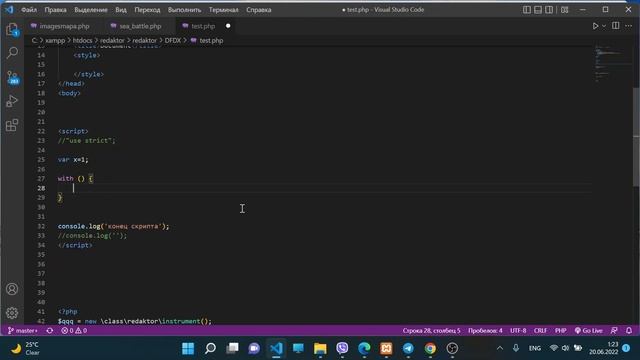Click the DFDX breadcrumb segment
Image resolution: width=640 pixels, height=360 pixels.
point(173,40)
